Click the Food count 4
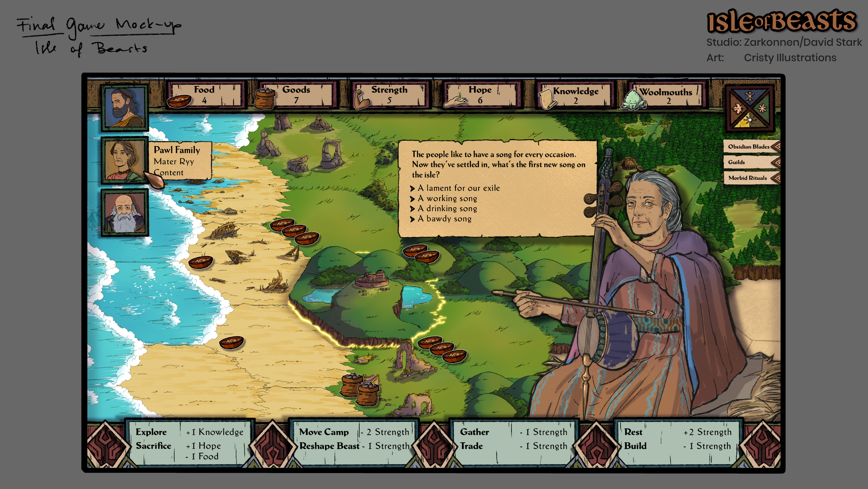Viewport: 868px width, 489px height. (x=204, y=100)
